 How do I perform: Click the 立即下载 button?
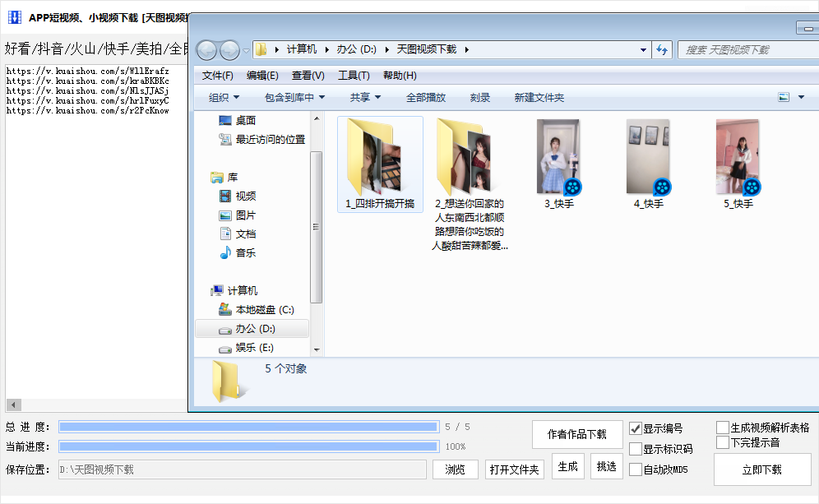[762, 469]
